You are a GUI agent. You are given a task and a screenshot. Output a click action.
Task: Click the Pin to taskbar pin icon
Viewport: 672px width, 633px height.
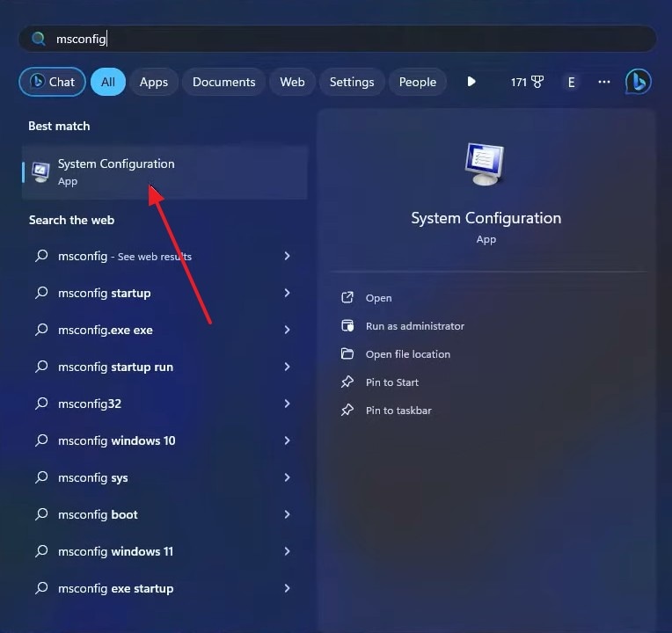(x=347, y=410)
